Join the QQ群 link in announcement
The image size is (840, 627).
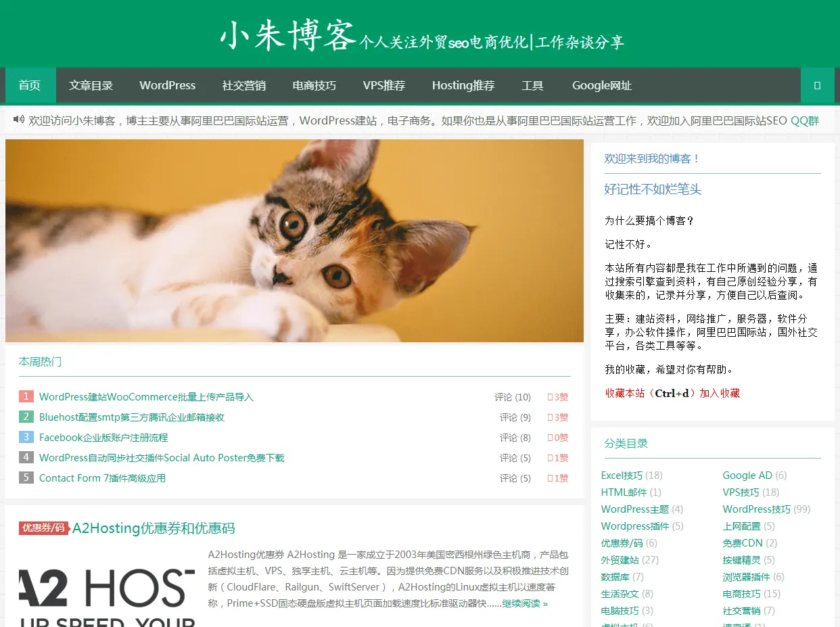pos(805,120)
